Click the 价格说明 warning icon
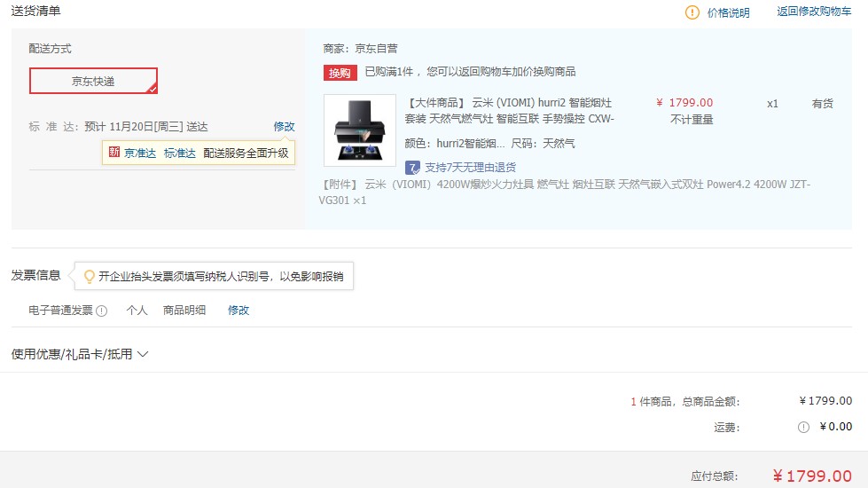This screenshot has width=868, height=488. pyautogui.click(x=692, y=12)
